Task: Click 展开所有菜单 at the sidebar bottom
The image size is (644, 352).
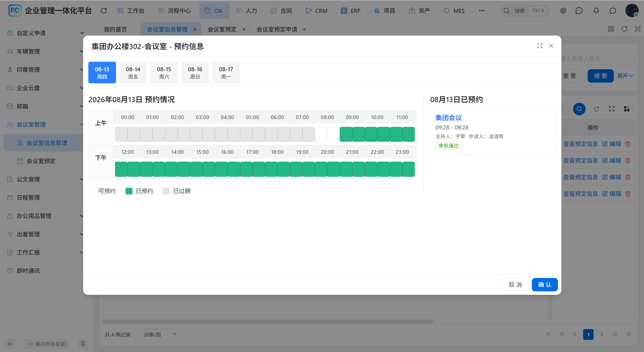Action: coord(47,344)
